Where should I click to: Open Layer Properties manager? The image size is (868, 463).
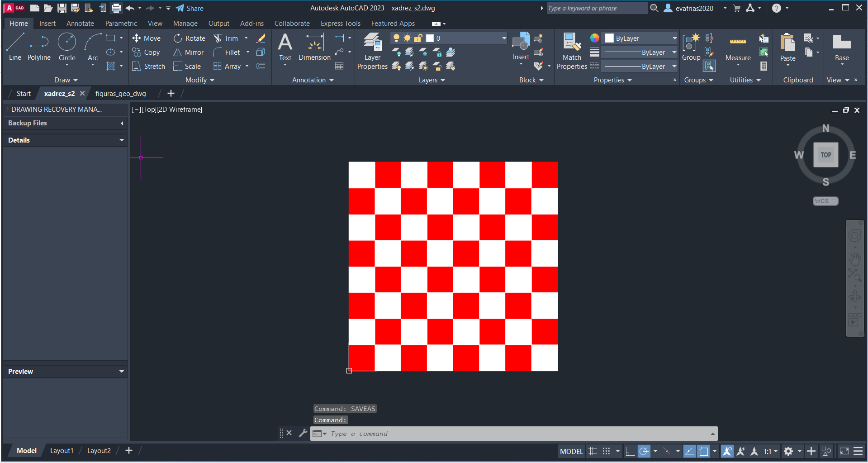click(x=372, y=51)
